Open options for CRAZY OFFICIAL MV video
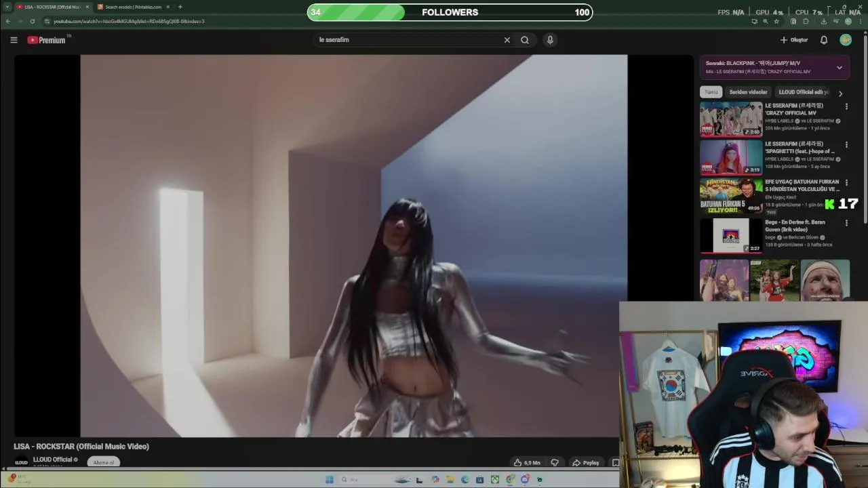The height and width of the screenshot is (488, 868). point(846,106)
